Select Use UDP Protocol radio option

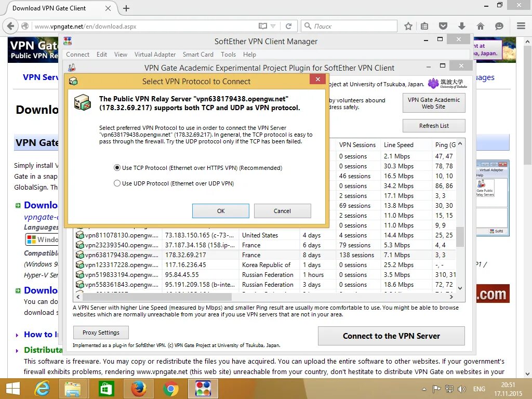117,183
